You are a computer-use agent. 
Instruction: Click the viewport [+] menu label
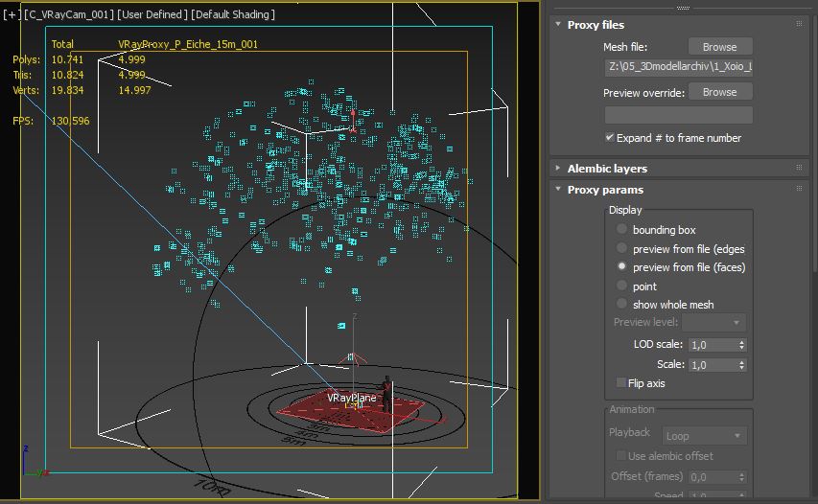point(11,14)
